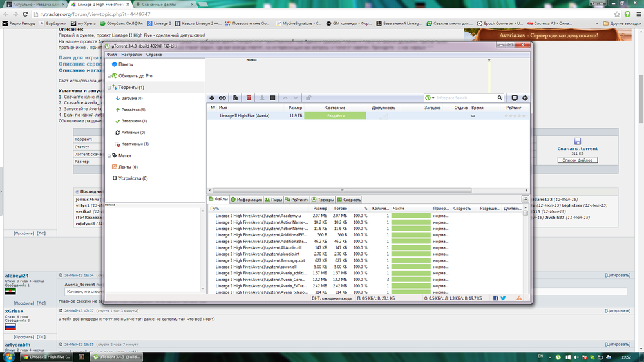Screen dimensions: 644x362
Task: Click the remote monitor icon in toolbar
Action: [514, 98]
